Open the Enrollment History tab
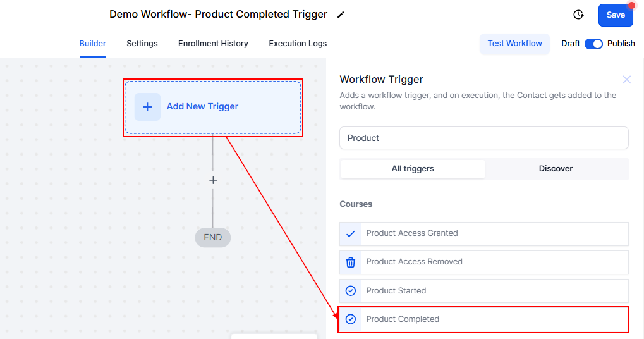The height and width of the screenshot is (339, 644). pos(213,44)
